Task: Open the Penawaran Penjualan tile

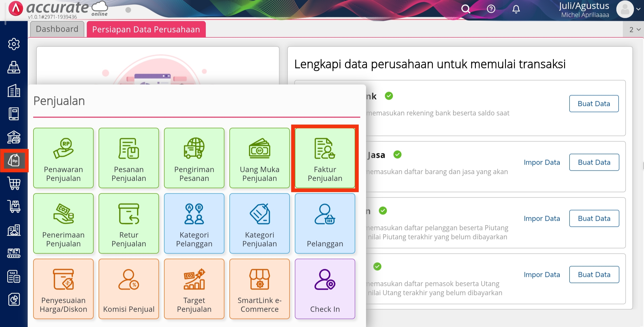Action: (x=63, y=158)
